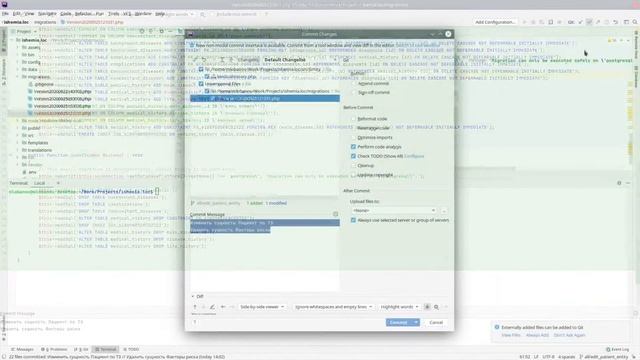This screenshot has width=640, height=360.
Task: Open the TODO tool tab
Action: (131, 349)
